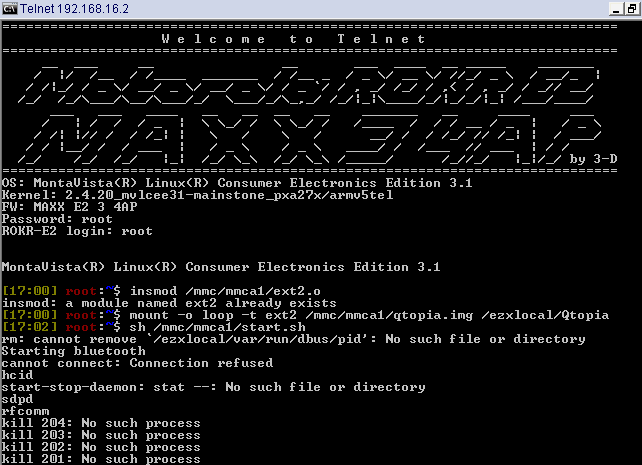The height and width of the screenshot is (465, 642).
Task: Click the 'rm: cannot remove' error line
Action: pyautogui.click(x=294, y=339)
